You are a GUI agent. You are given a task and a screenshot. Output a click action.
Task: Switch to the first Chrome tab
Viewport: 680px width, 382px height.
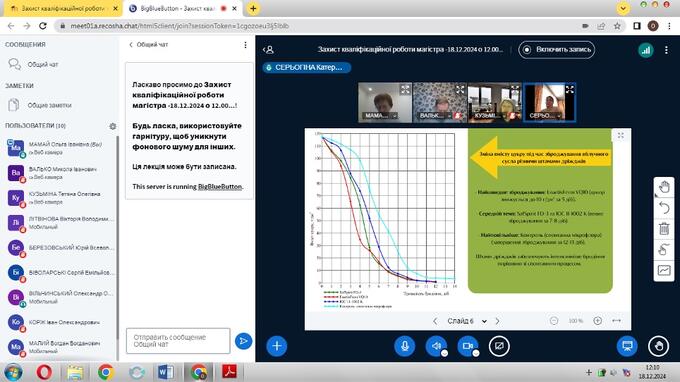click(x=61, y=8)
